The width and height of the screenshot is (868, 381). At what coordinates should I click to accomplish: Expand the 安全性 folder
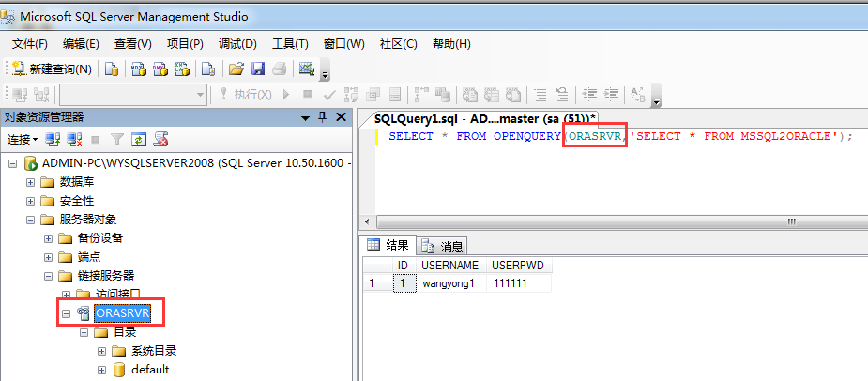click(x=30, y=201)
